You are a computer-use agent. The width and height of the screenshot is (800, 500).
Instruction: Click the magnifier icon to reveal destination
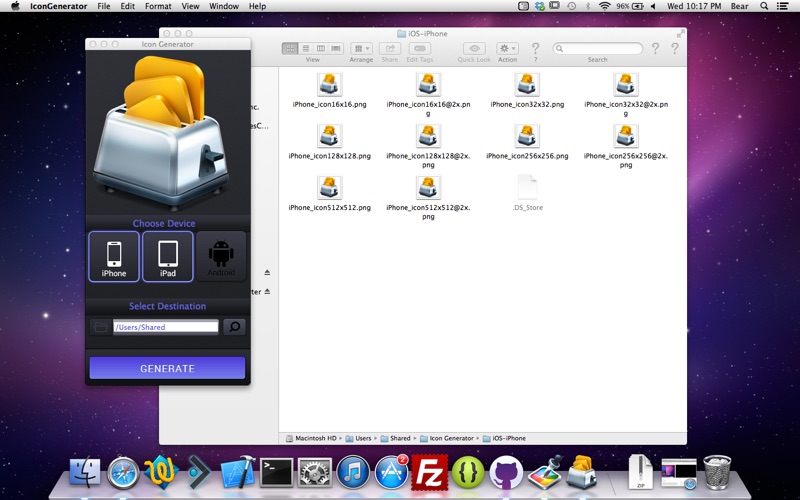[234, 327]
